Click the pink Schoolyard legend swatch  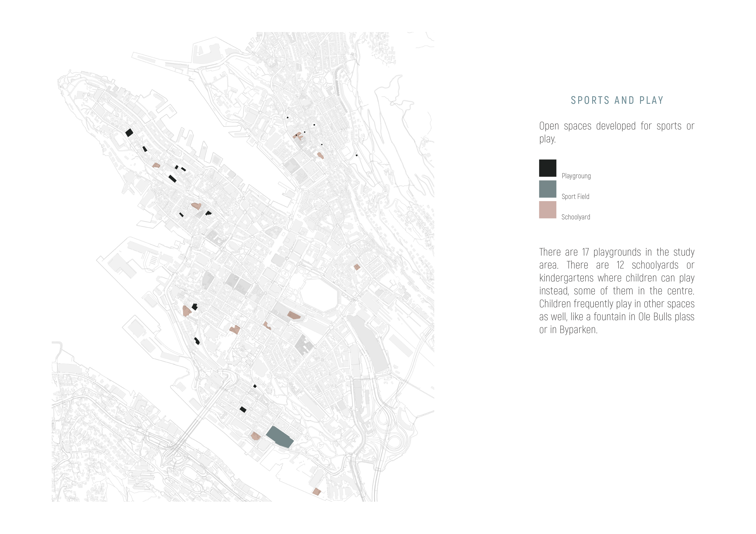547,210
